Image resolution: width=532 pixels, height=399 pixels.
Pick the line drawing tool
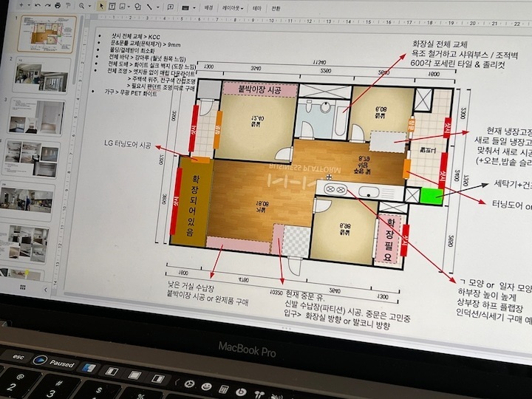(149, 7)
